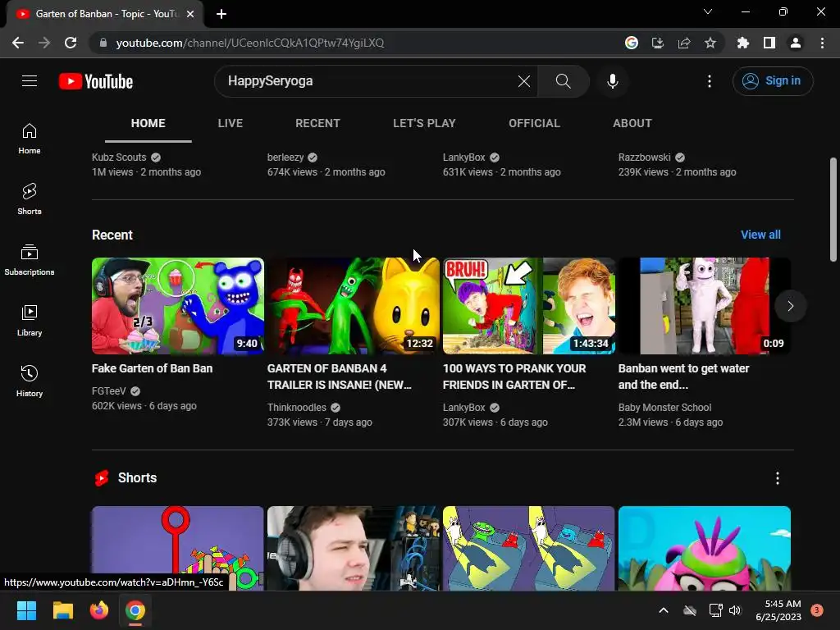This screenshot has height=630, width=840.
Task: Click 100 WAYS TO PRANK YOUR FRIENDS title
Action: point(514,377)
